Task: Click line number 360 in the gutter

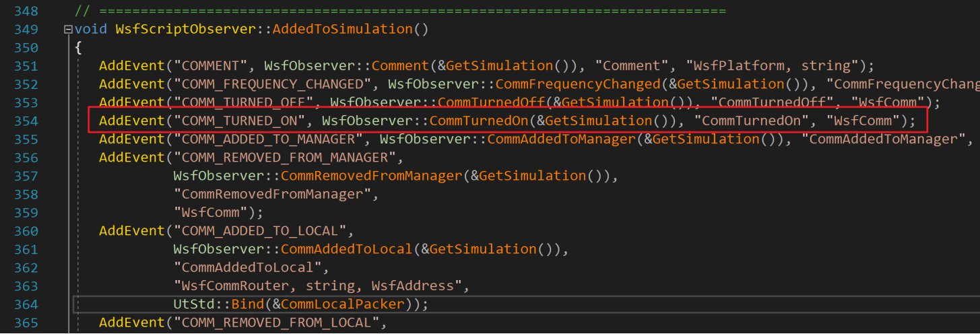Action: pyautogui.click(x=25, y=231)
